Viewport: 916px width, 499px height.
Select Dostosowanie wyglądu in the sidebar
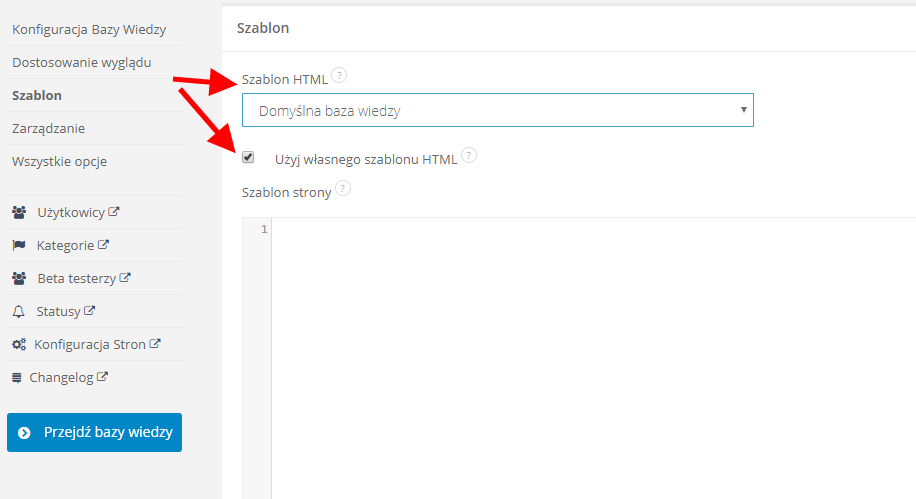(81, 62)
